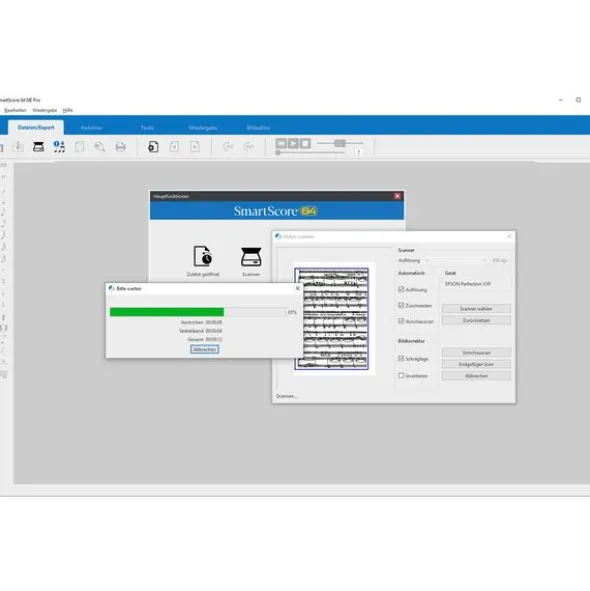Select the Dateien/Export ribbon tab
Viewport: 590px width, 591px height.
click(36, 127)
